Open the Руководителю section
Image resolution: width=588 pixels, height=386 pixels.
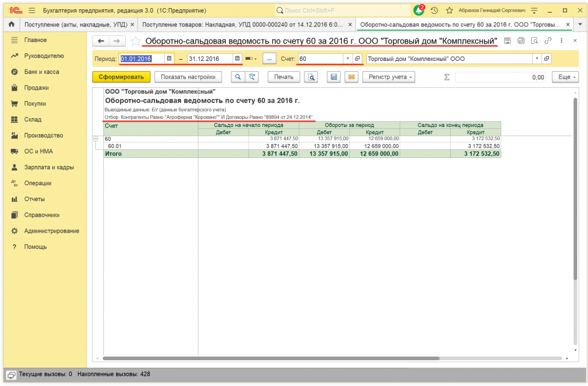pyautogui.click(x=44, y=56)
